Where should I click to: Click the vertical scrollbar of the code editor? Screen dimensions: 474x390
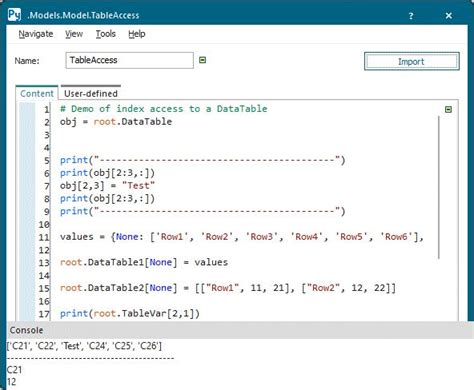tap(439, 187)
